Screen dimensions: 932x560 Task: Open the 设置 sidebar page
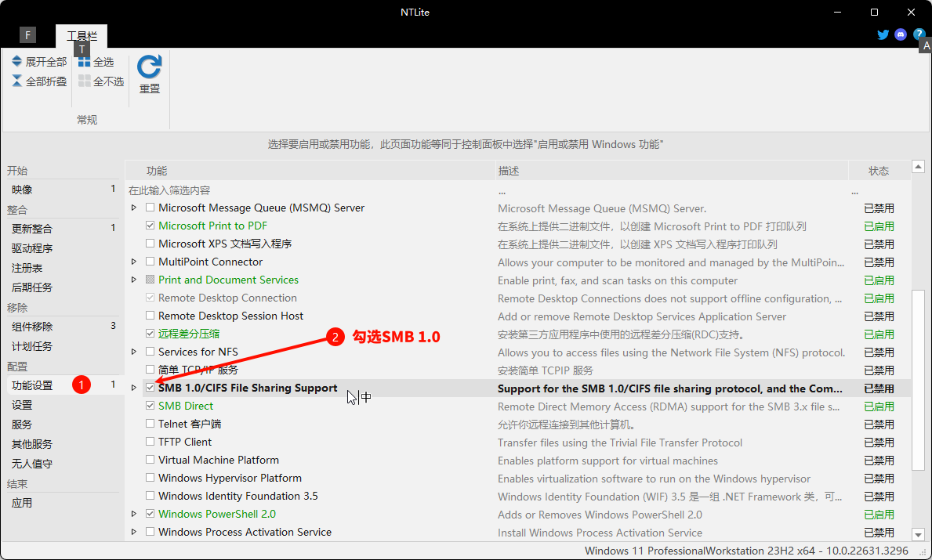(63, 405)
